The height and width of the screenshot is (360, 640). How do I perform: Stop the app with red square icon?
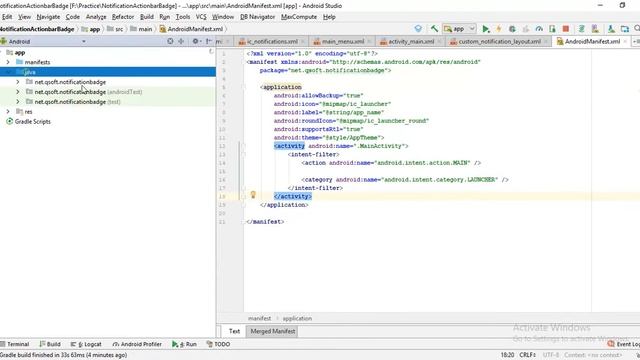click(566, 29)
